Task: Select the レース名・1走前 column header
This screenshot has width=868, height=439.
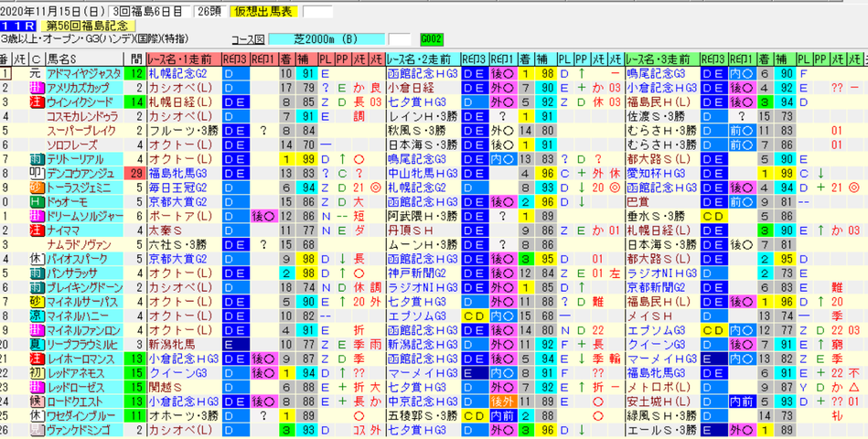Action: tap(184, 59)
